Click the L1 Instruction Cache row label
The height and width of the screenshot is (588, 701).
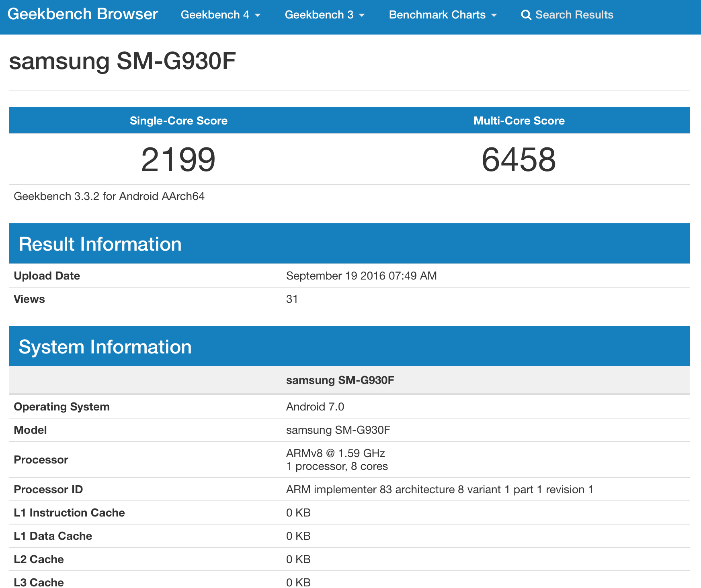(69, 512)
